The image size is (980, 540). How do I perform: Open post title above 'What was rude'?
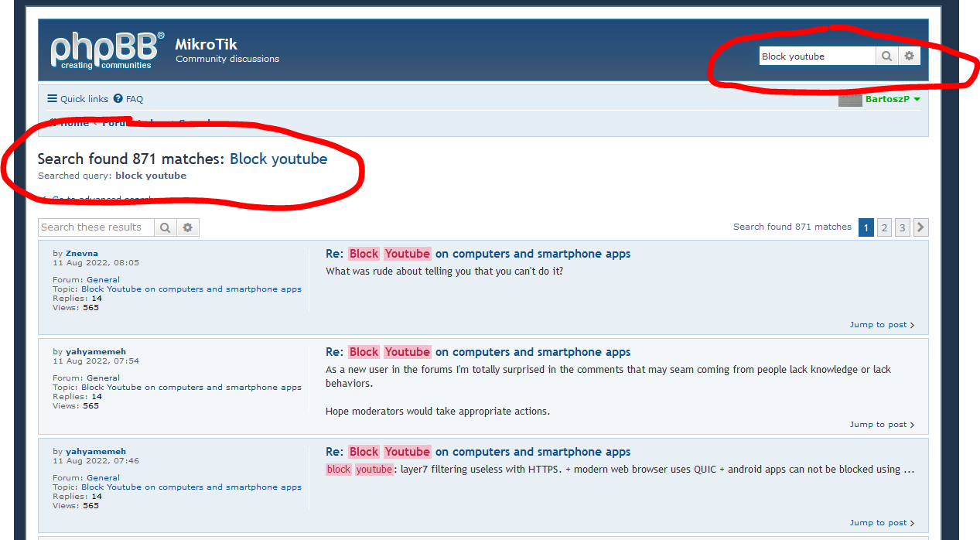[478, 254]
